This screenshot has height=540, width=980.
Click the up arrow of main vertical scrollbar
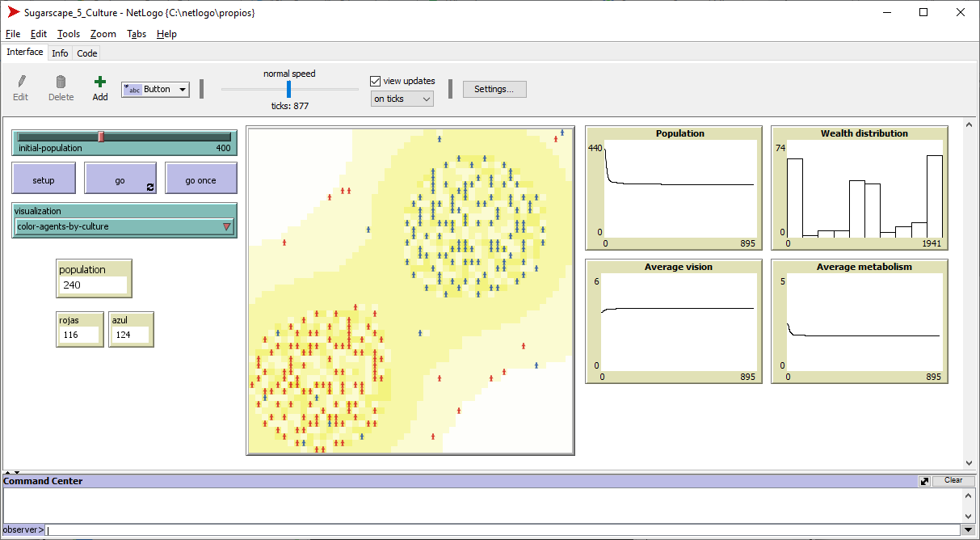tap(970, 125)
